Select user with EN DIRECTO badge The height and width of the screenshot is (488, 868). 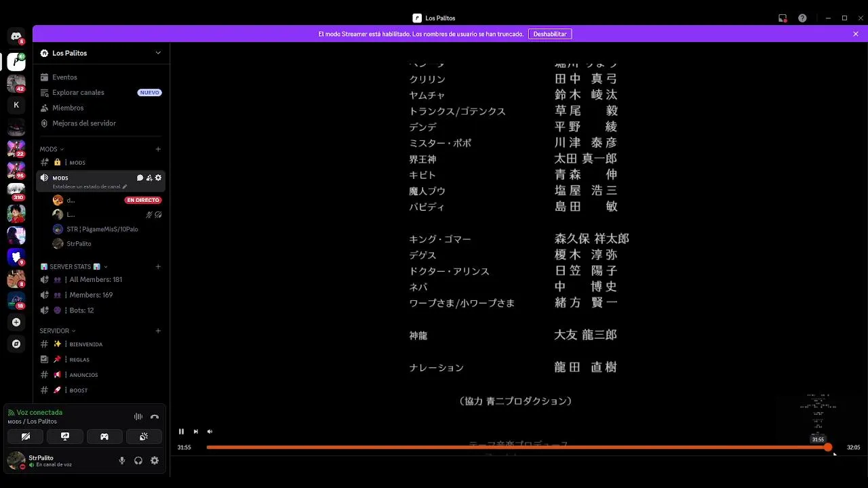107,200
